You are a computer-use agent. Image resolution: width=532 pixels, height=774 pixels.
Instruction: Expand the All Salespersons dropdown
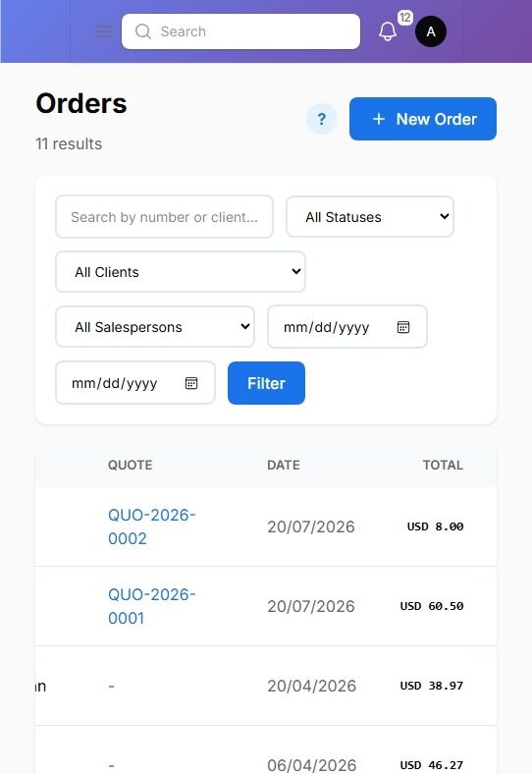click(155, 327)
